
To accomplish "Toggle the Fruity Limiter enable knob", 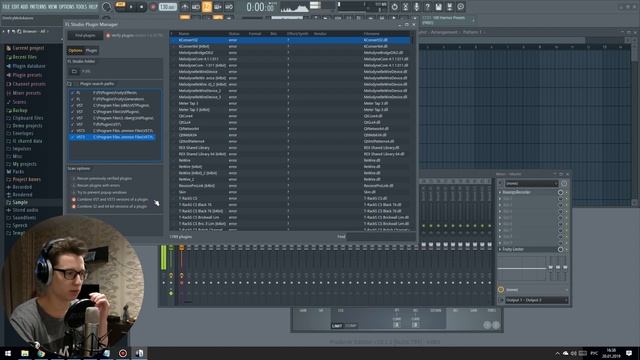I will [x=560, y=249].
